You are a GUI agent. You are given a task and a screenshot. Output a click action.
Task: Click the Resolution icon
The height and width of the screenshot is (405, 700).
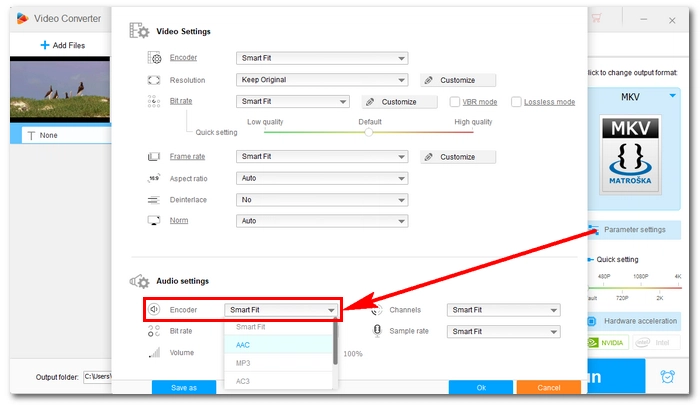(x=154, y=80)
